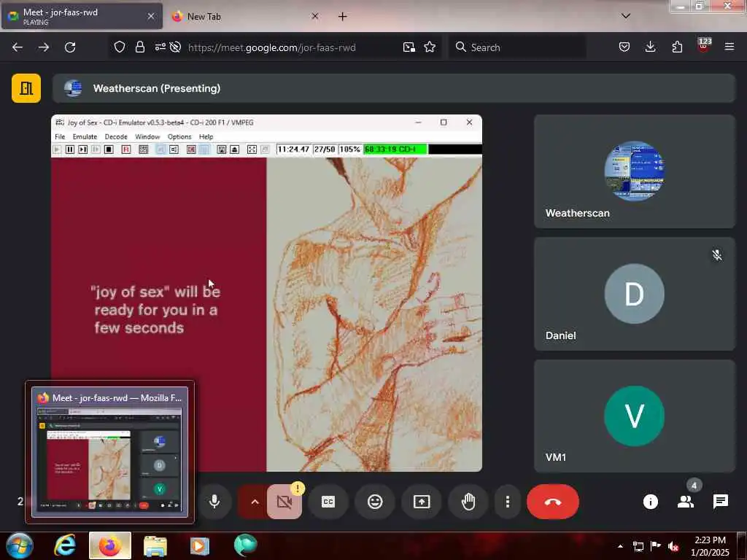Viewport: 747px width, 560px height.
Task: Go back using the browser back arrow
Action: pyautogui.click(x=18, y=47)
